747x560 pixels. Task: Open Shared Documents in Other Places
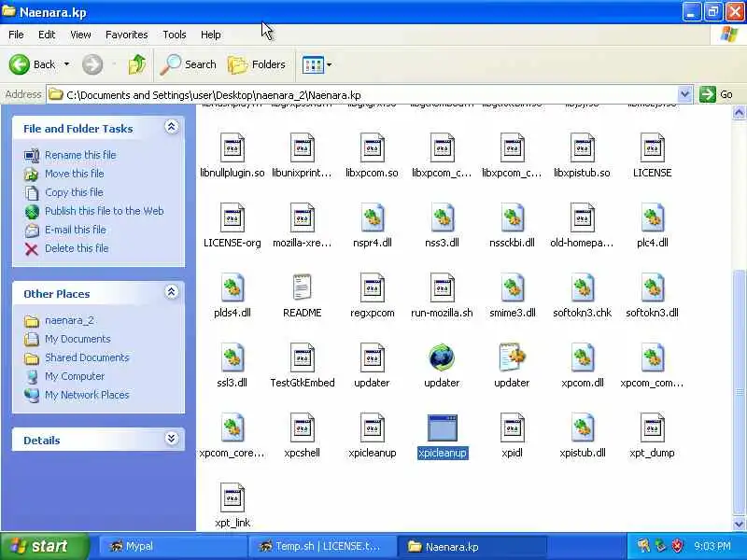coord(87,357)
